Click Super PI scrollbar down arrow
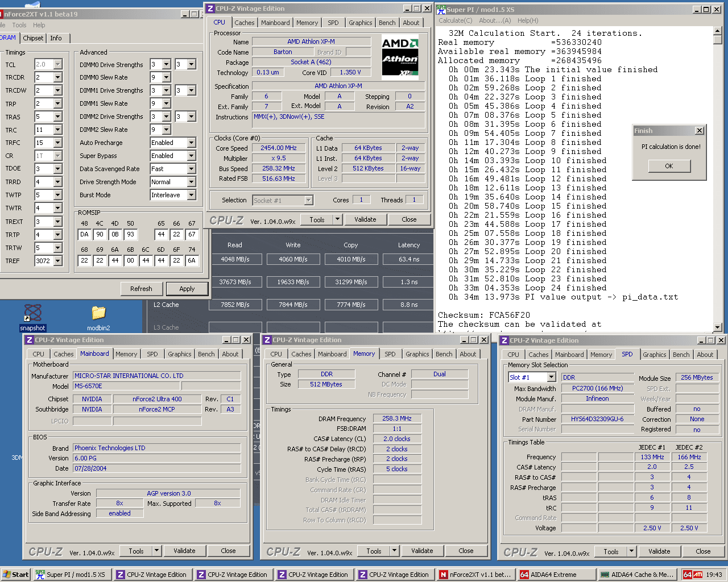Viewport: 728px width, 582px height. click(x=717, y=327)
